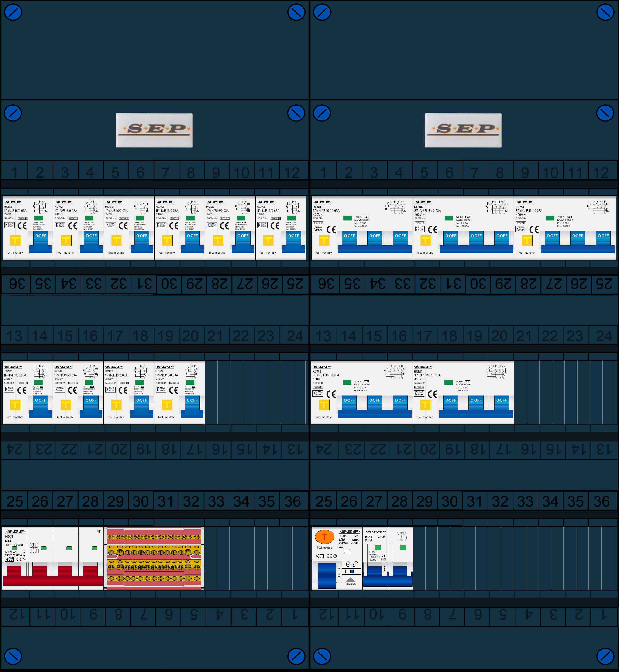Click yellow T button on left panel RCM2 at slots 17-18
Screen dimensions: 619x672
116,405
